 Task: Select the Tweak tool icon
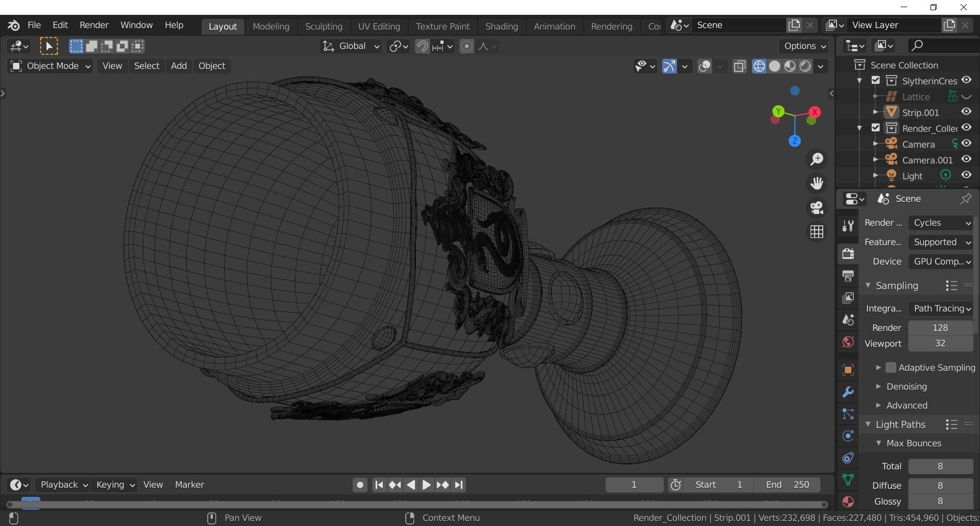[49, 46]
